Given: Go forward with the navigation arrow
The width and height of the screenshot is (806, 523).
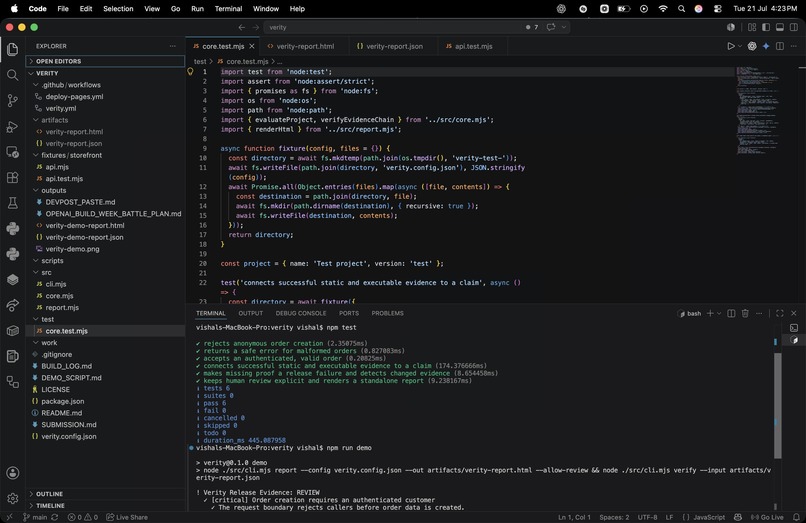Looking at the screenshot, I should (255, 27).
